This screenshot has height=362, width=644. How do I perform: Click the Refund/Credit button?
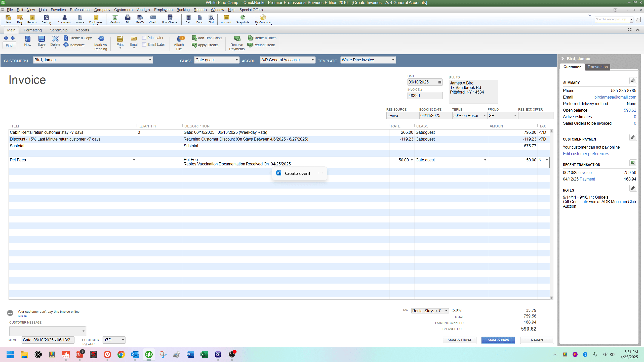[261, 45]
